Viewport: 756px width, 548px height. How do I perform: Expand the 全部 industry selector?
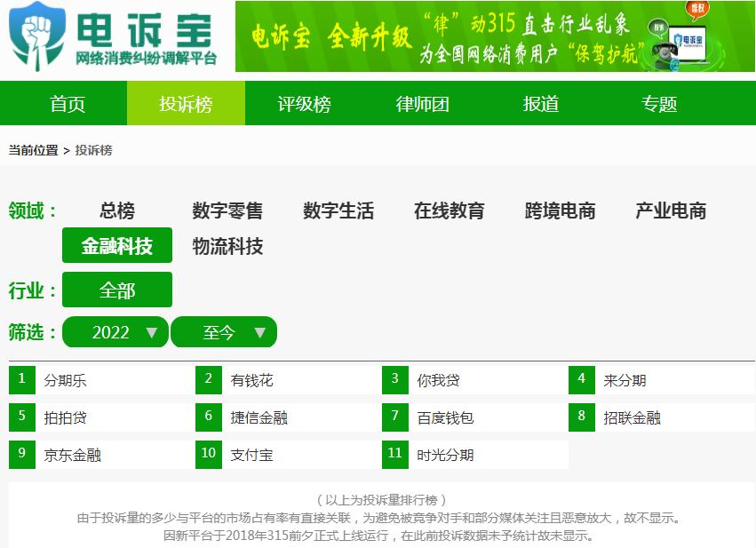tap(116, 289)
